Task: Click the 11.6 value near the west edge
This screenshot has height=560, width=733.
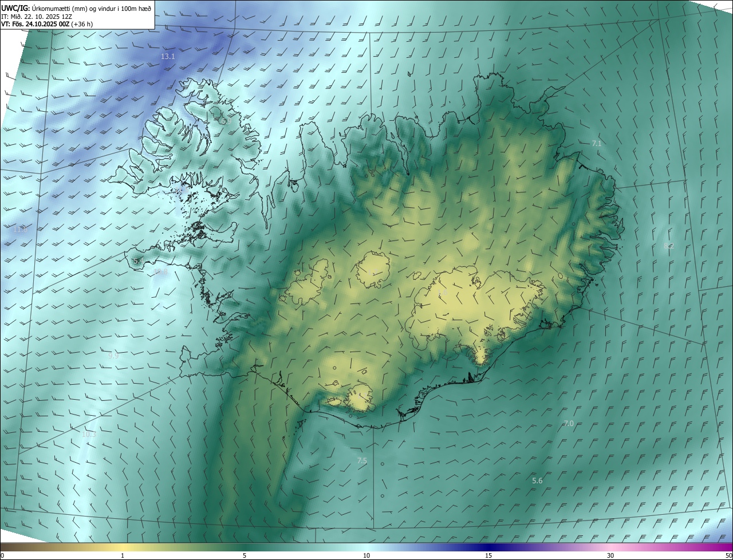Action: 20,229
